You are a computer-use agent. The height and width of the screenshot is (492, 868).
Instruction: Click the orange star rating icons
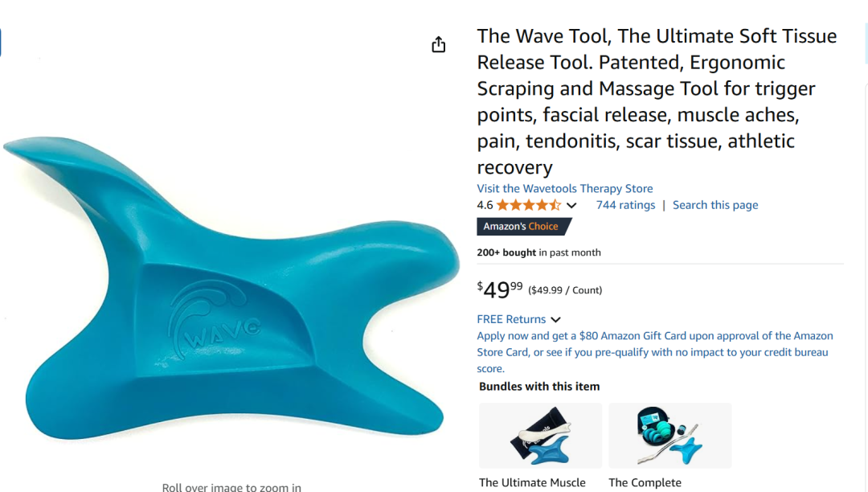pyautogui.click(x=529, y=205)
